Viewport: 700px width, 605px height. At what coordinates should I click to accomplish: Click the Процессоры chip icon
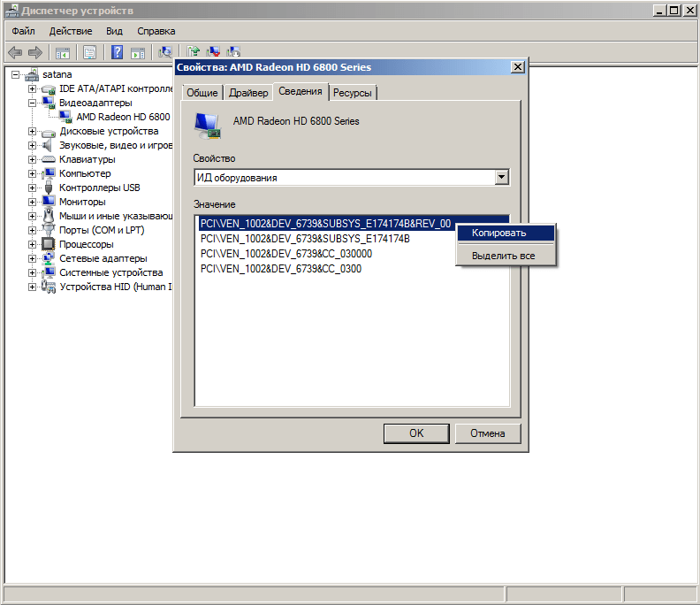click(49, 244)
